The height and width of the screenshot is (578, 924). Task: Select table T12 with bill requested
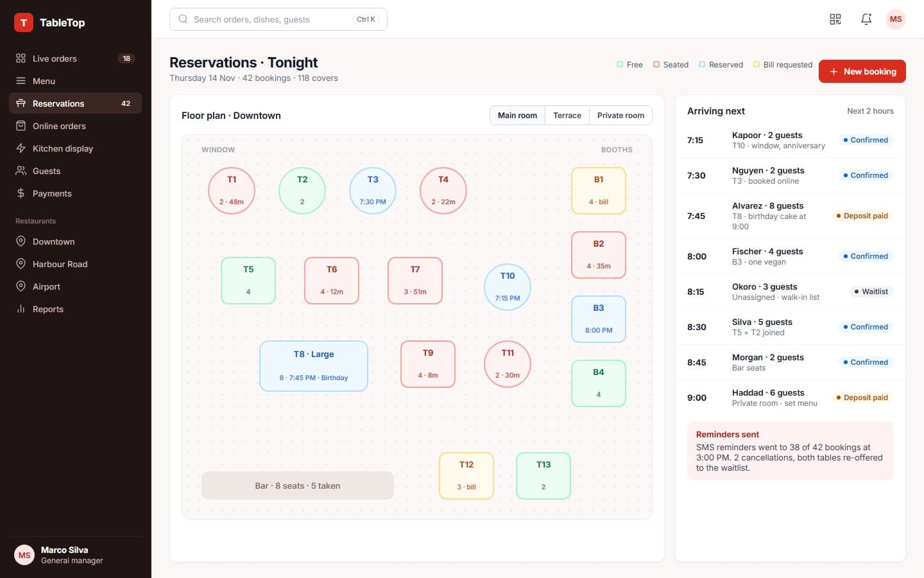466,476
